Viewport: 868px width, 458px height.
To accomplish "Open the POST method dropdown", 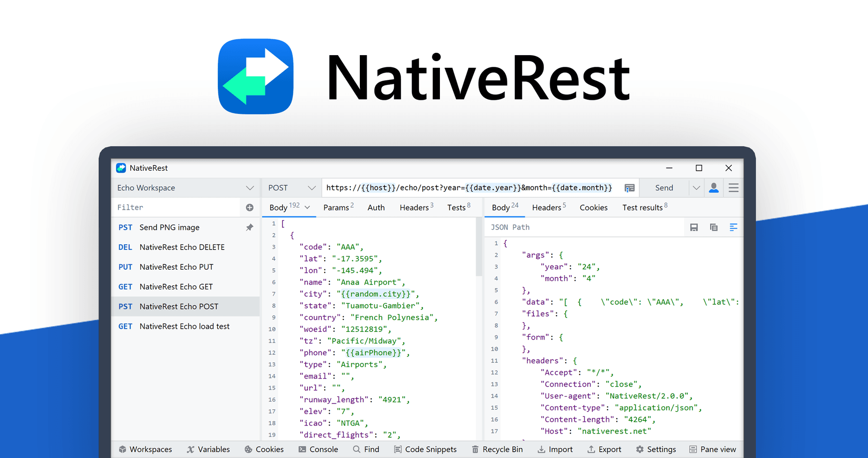I will tap(311, 187).
